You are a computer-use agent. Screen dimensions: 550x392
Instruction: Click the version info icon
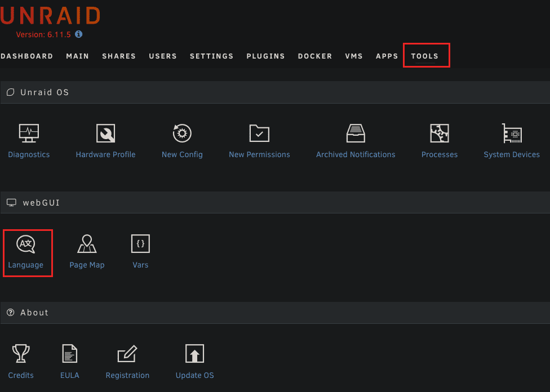[x=79, y=34]
